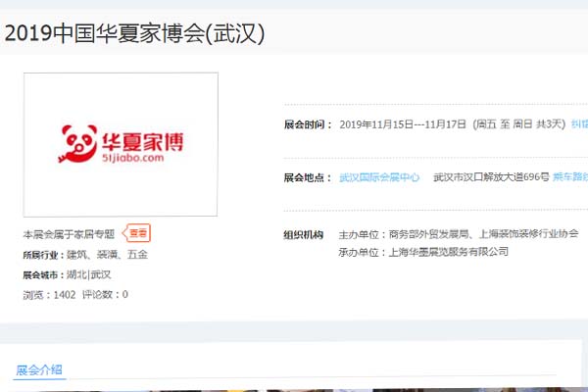Click the blue link after 共3天)
Screen dimensions: 588x392
pyautogui.click(x=579, y=123)
